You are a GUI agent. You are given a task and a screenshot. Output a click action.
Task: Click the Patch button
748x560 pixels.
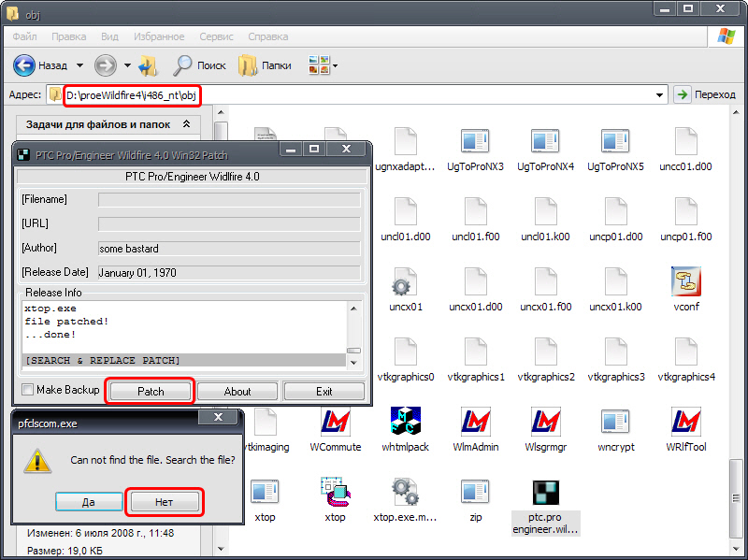151,391
